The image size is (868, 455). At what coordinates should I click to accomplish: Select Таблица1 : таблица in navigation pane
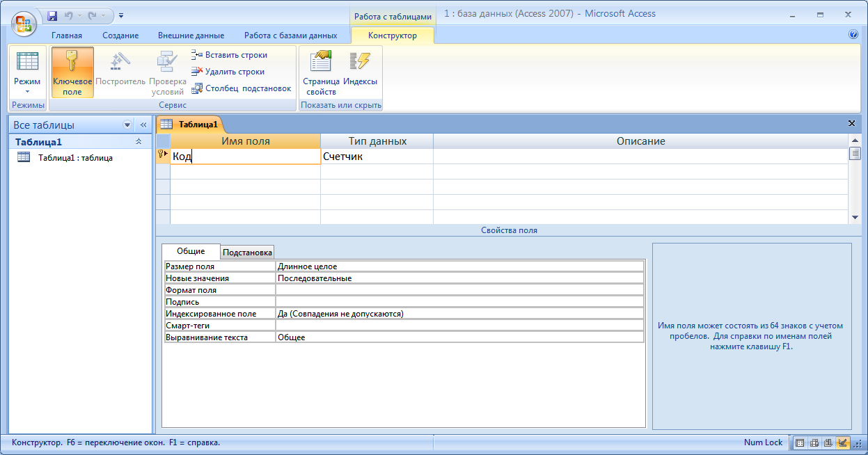(75, 158)
